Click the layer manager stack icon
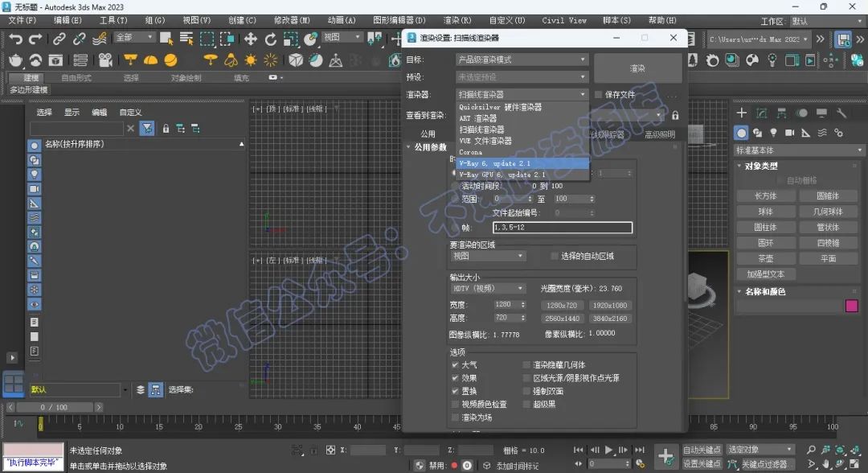 [141, 390]
